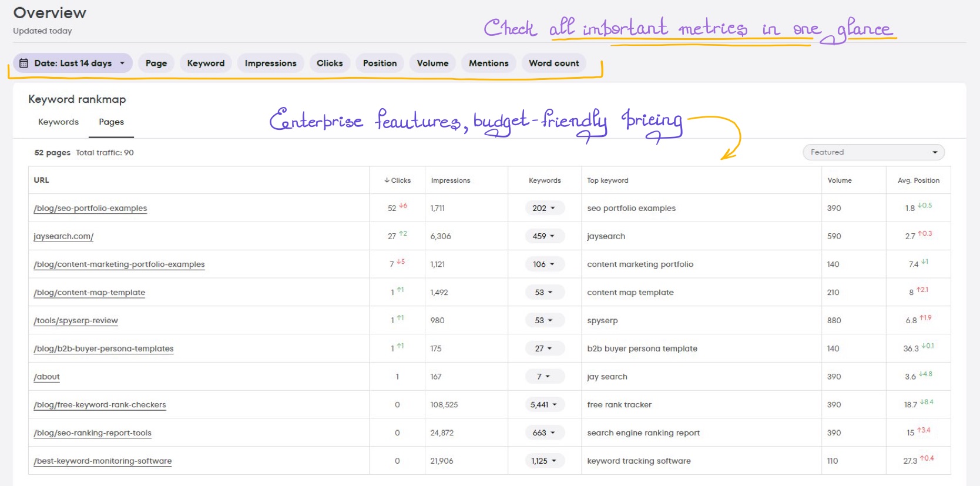Expand the 5,441 keywords dropdown

click(545, 405)
